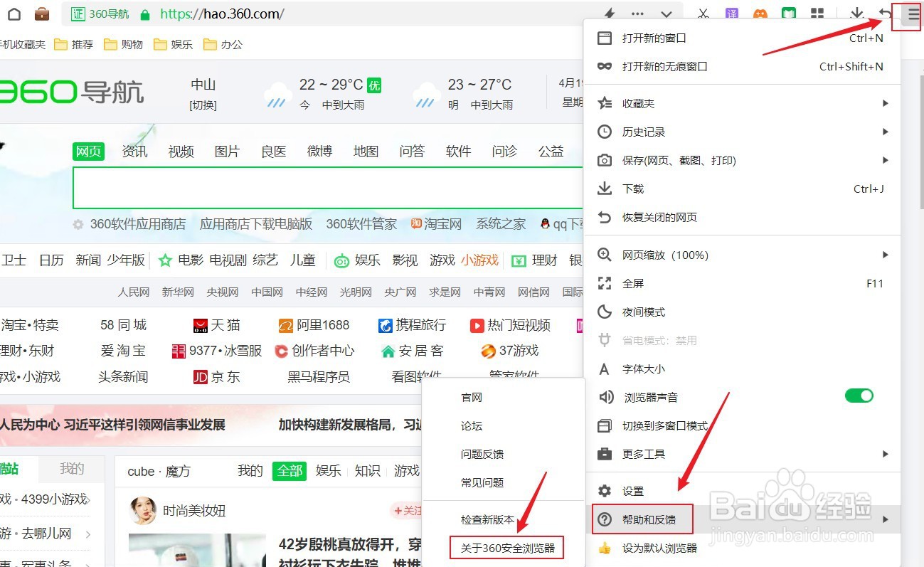
Task: Open the 携程旅行 site link
Action: pyautogui.click(x=412, y=325)
